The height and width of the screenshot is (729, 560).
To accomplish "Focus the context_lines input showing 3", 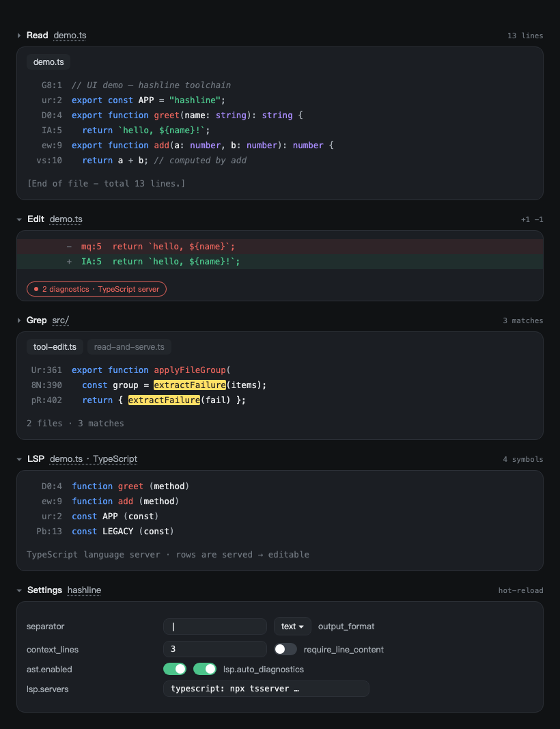I will 215,649.
